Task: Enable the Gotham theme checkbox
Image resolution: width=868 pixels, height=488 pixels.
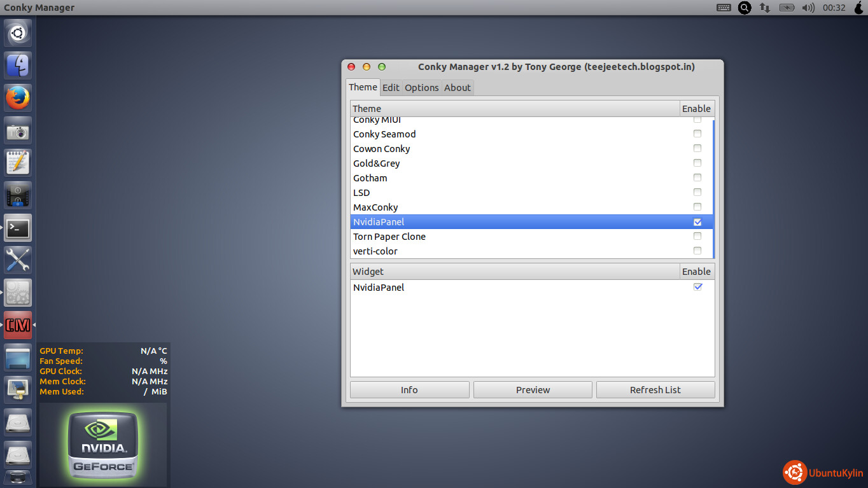Action: coord(697,178)
